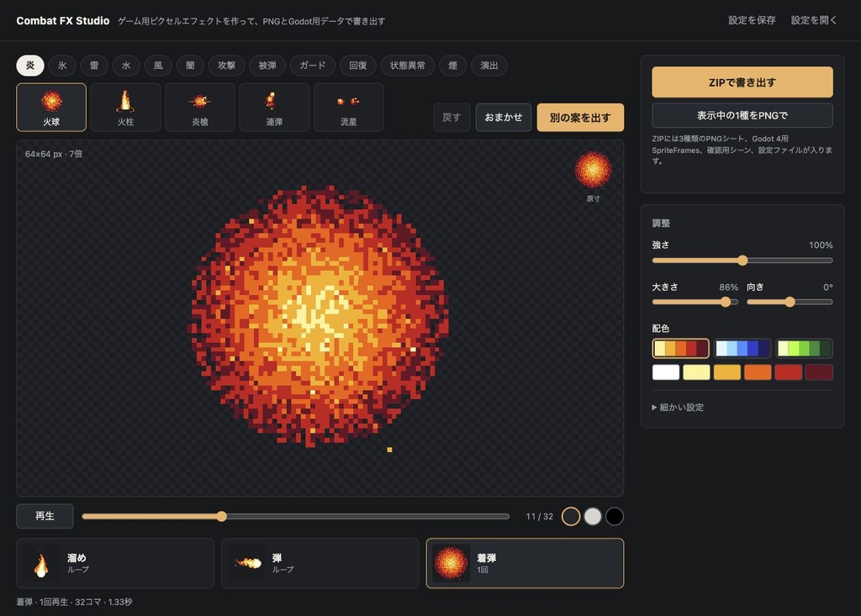Click 別の案を出す to generate another variation
861x616 pixels.
tap(580, 118)
